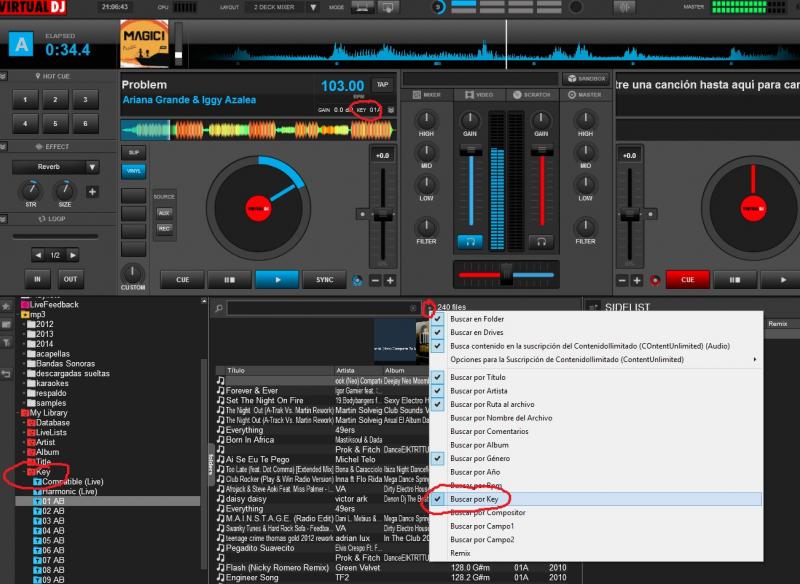Toggle the SLIP mode button
Image resolution: width=800 pixels, height=584 pixels.
point(134,153)
